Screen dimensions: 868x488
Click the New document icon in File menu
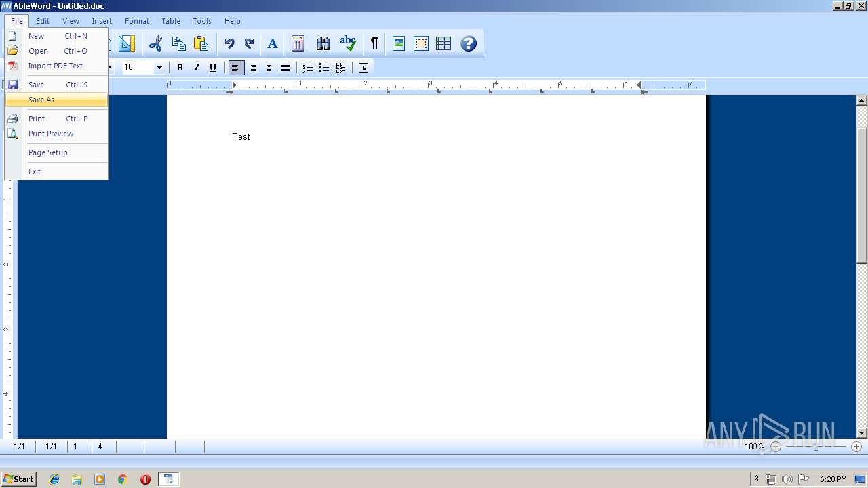coord(13,36)
